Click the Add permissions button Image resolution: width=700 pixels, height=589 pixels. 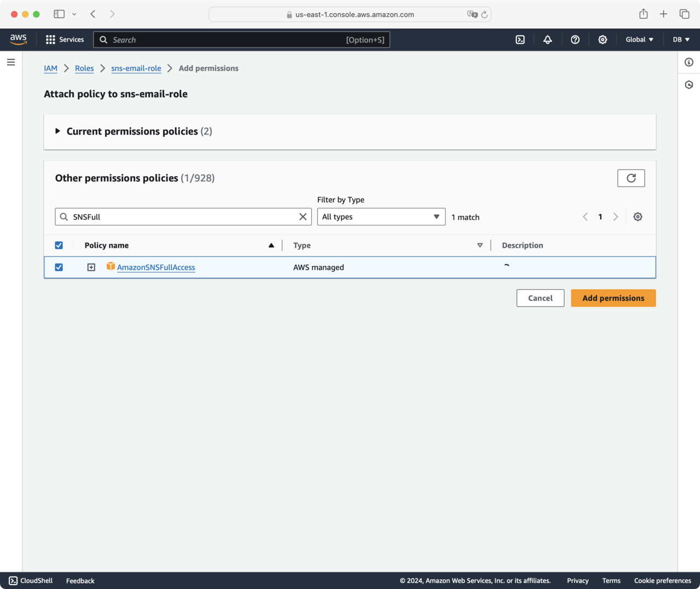613,298
